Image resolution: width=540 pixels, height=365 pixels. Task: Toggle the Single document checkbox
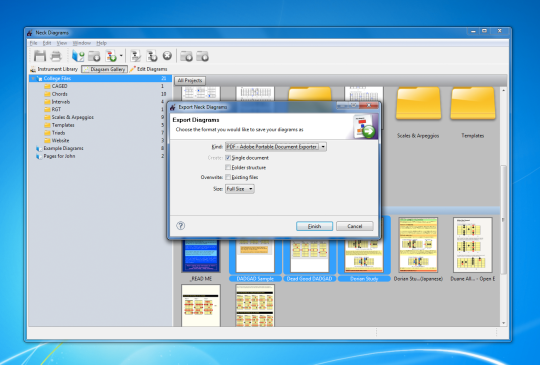click(228, 158)
